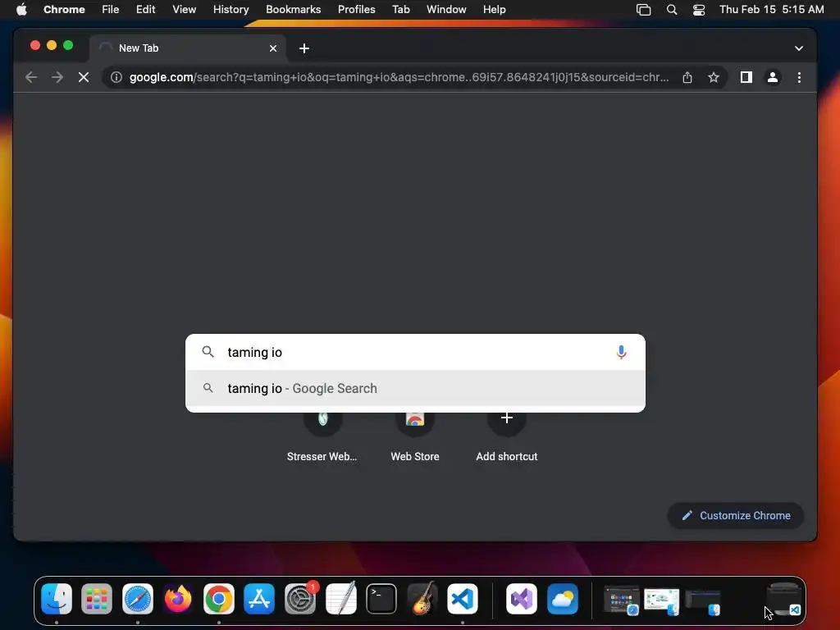Screen dimensions: 840x630
Task: Close the New Tab tab
Action: (272, 48)
